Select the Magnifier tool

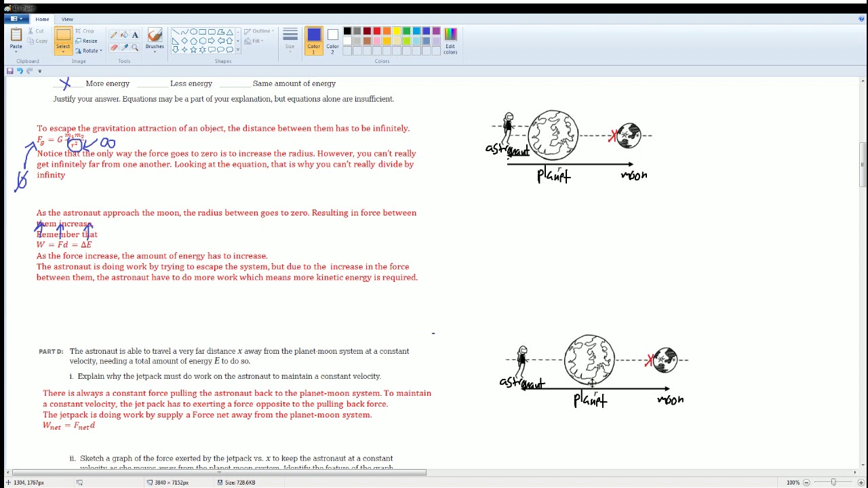(x=135, y=47)
